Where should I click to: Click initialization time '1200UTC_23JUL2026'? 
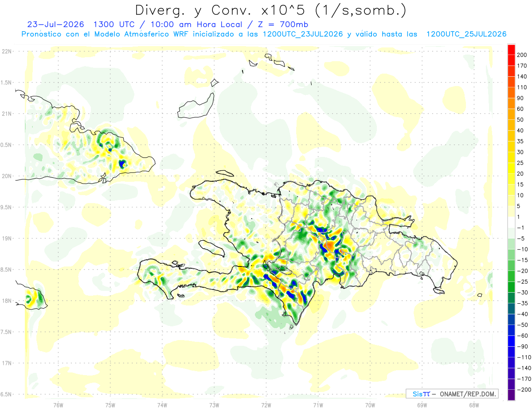pos(303,34)
